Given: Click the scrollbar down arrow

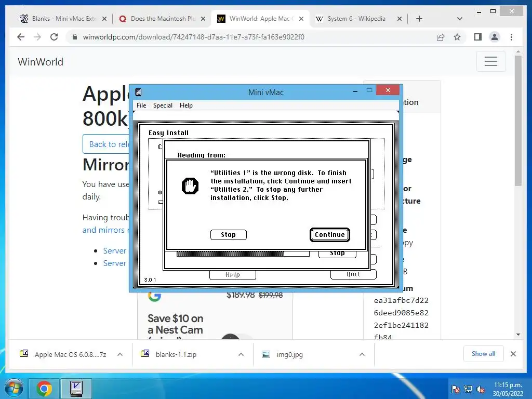Looking at the screenshot, I should (x=518, y=335).
